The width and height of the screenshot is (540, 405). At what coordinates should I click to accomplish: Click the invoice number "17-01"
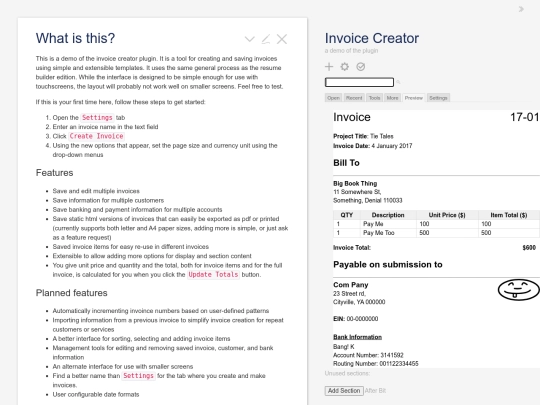pos(524,117)
